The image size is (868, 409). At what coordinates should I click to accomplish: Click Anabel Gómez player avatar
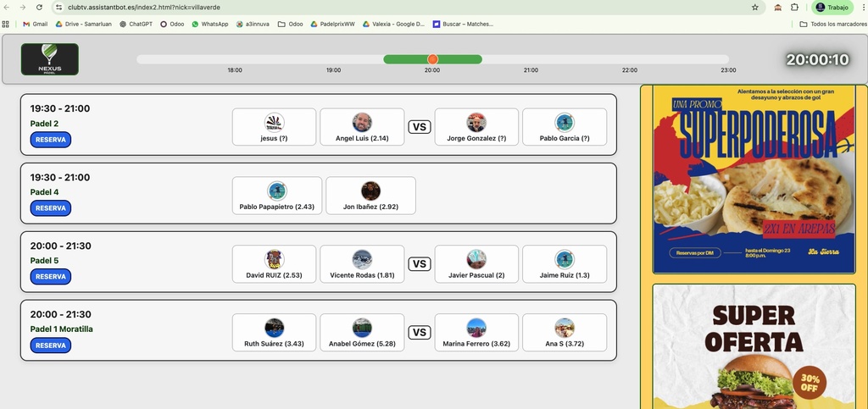(x=362, y=328)
